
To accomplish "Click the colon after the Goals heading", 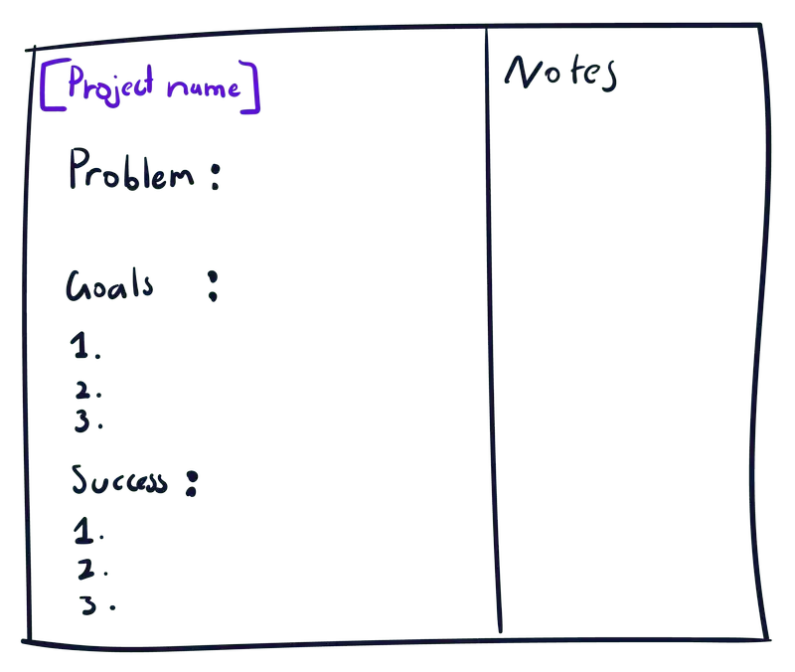I will pos(213,286).
